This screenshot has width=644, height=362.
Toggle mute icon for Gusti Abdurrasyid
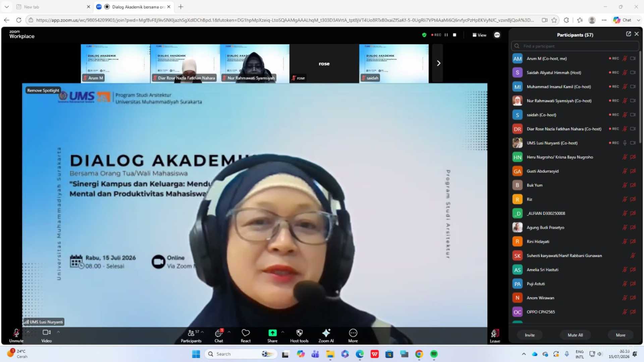pyautogui.click(x=625, y=171)
